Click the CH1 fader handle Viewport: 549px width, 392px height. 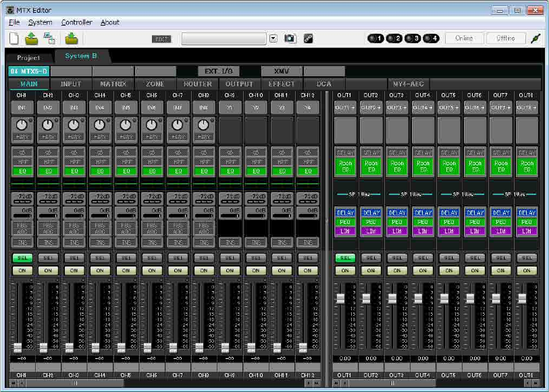pos(18,347)
